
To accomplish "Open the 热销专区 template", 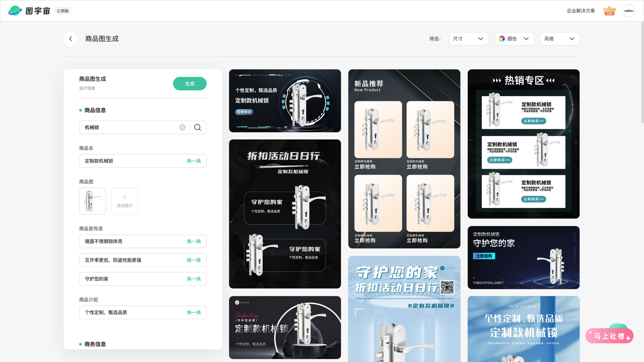I will point(523,144).
